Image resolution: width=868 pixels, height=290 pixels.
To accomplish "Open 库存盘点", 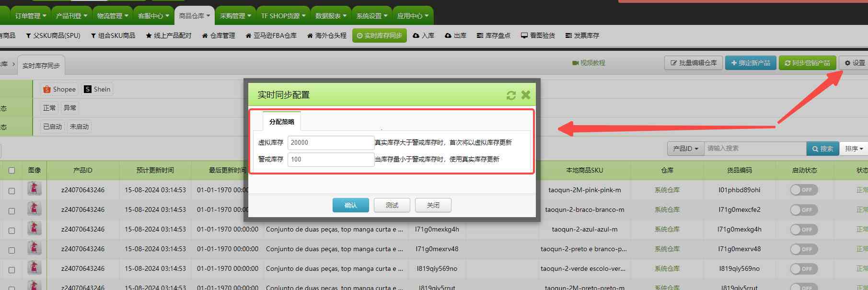I will [494, 35].
